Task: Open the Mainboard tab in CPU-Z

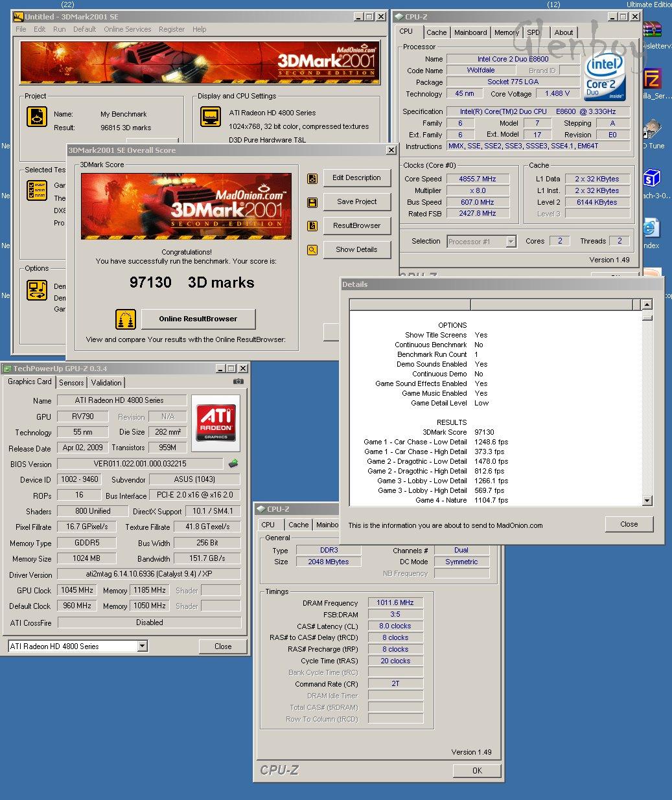Action: pos(470,32)
